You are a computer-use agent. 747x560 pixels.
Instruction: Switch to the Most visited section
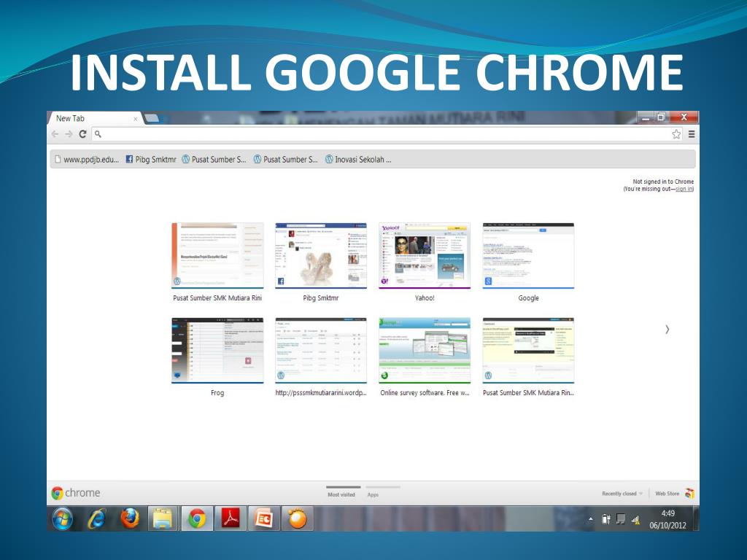(x=341, y=494)
